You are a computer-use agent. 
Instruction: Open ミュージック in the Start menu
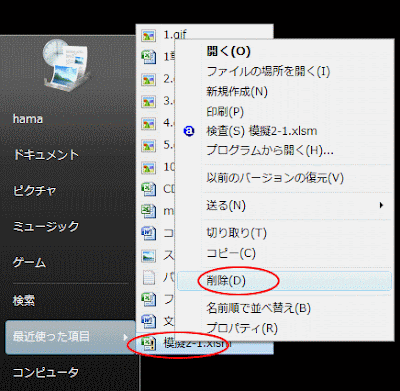tap(46, 227)
